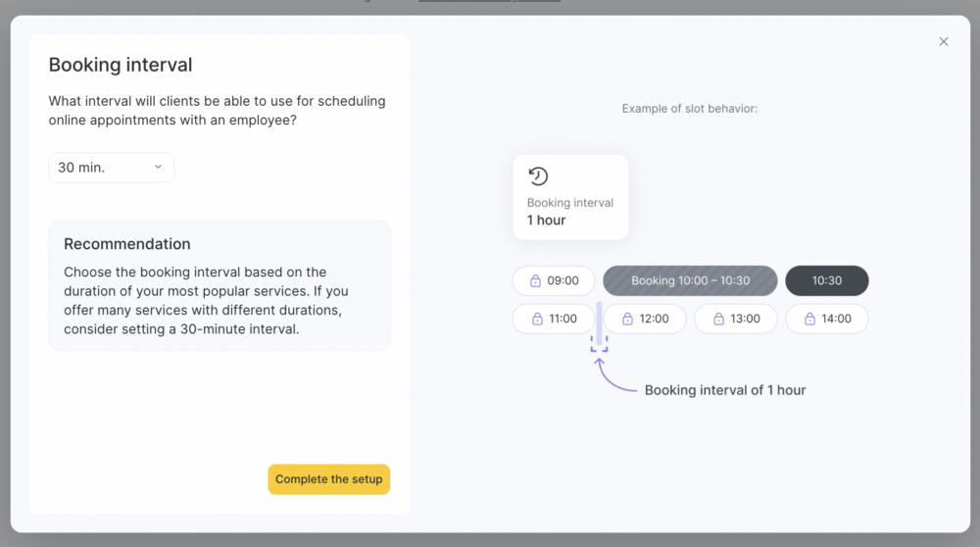Viewport: 980px width, 547px height.
Task: Click the lock icon on 11:00 slot
Action: (536, 319)
